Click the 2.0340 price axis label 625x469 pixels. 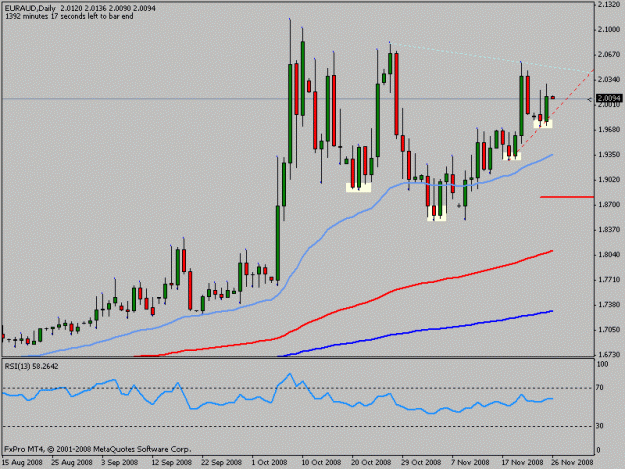609,80
